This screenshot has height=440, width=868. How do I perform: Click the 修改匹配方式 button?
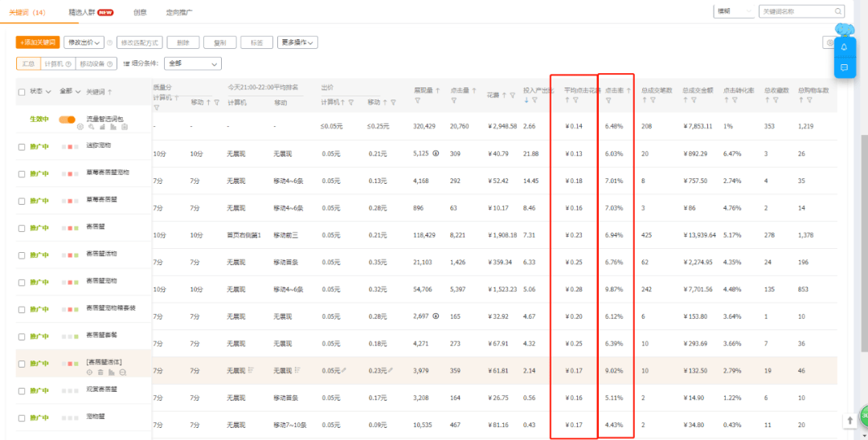[x=139, y=43]
